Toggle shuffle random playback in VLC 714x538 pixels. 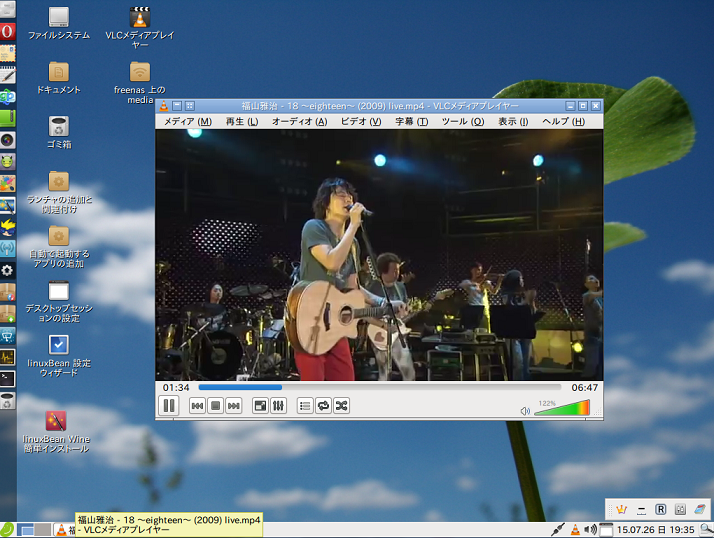click(x=342, y=405)
